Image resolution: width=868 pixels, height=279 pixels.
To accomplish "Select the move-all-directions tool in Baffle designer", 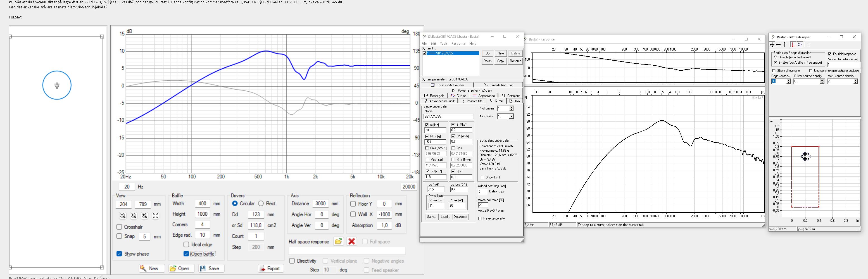I will [772, 44].
